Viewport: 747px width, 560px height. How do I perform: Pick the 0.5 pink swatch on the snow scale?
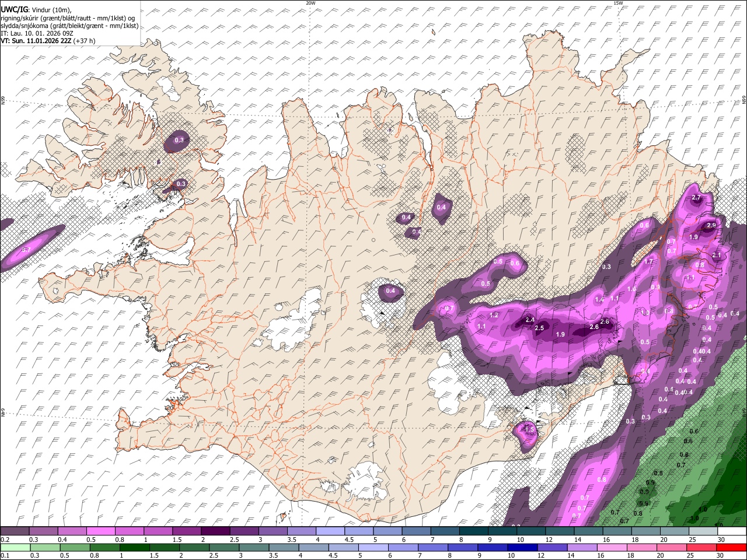point(100,531)
